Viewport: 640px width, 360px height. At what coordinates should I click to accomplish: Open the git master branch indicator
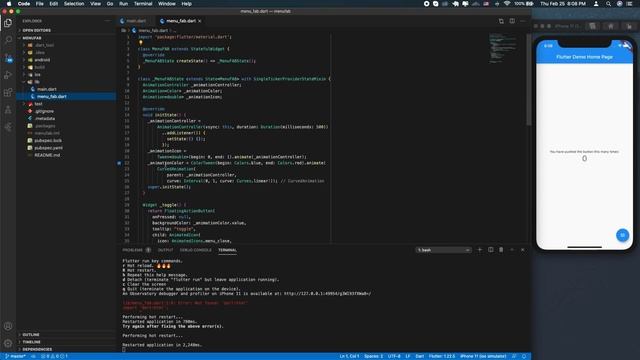point(16,356)
